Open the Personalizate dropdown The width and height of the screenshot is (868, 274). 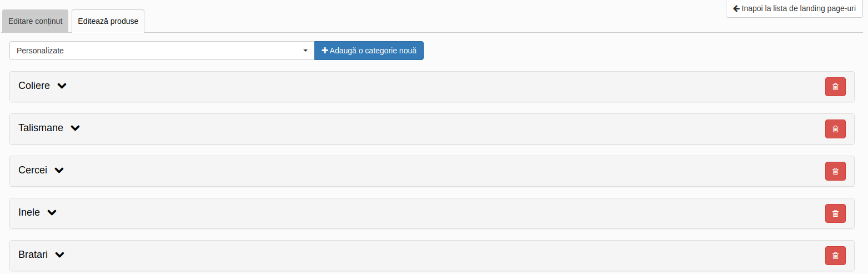[162, 51]
